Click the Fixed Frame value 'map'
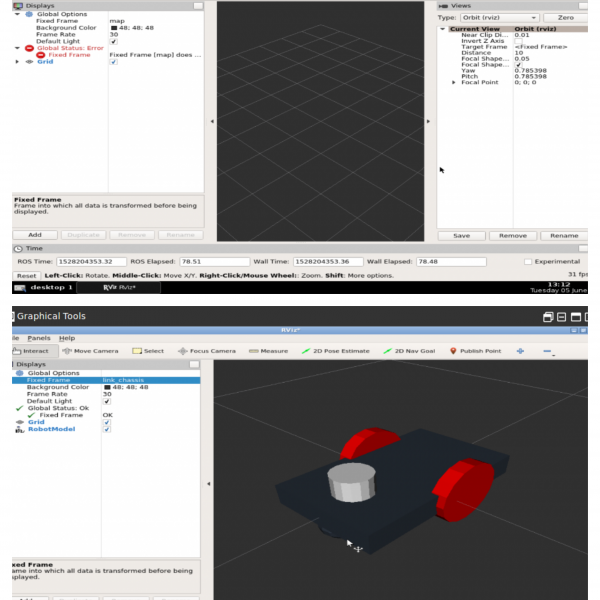 coord(117,21)
